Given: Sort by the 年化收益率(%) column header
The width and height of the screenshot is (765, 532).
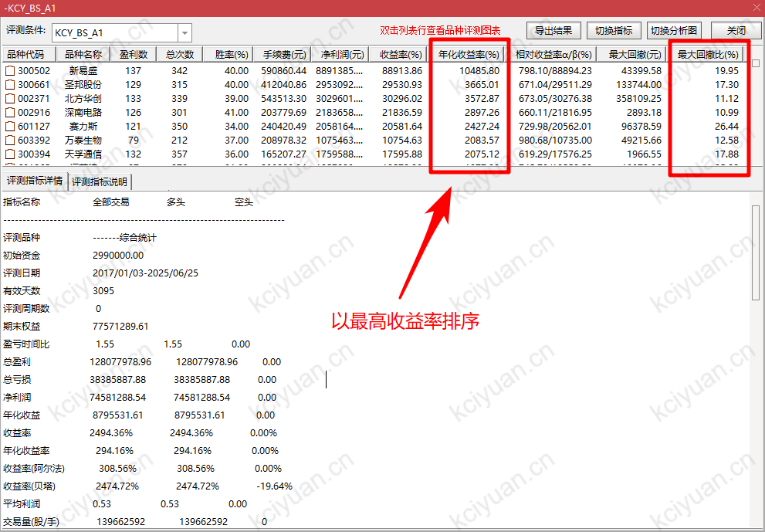Looking at the screenshot, I should pos(469,55).
